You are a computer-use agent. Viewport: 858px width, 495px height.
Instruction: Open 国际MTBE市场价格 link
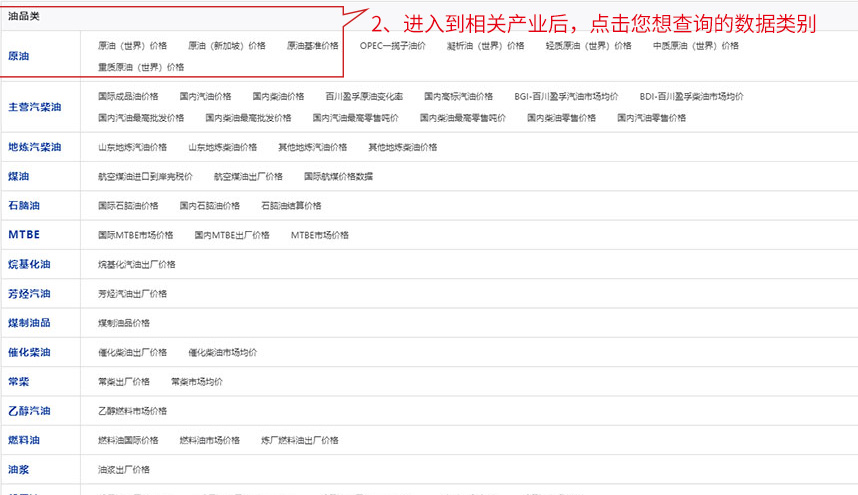coord(135,235)
